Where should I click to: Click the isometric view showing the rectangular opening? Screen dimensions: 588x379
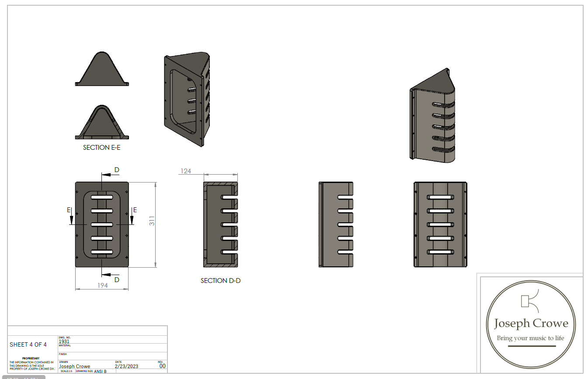pos(187,100)
